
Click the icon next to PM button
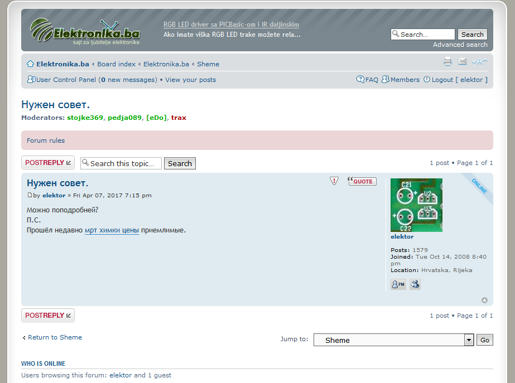tap(415, 284)
